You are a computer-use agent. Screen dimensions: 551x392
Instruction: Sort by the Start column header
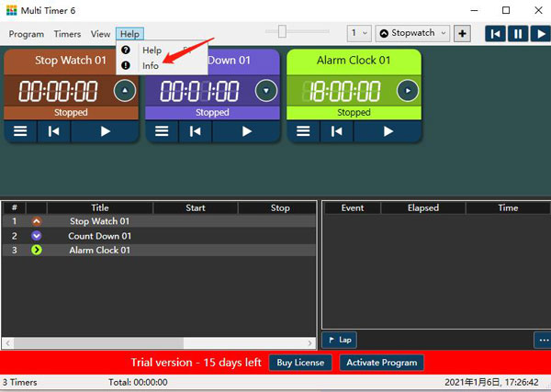[x=196, y=207]
